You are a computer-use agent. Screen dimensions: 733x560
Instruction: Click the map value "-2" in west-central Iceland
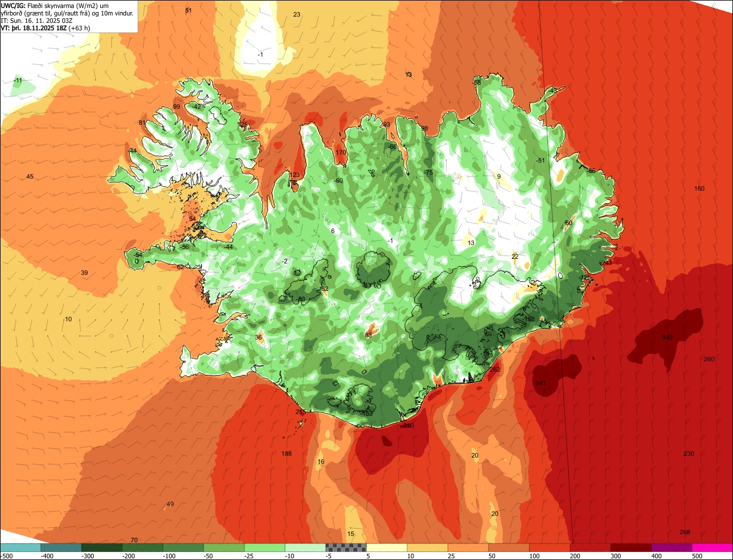[x=285, y=261]
